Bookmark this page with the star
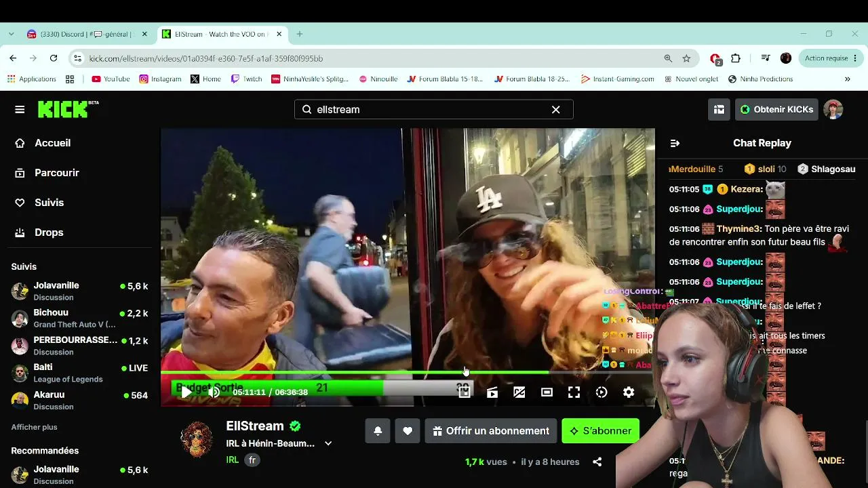The image size is (868, 488). tap(686, 58)
